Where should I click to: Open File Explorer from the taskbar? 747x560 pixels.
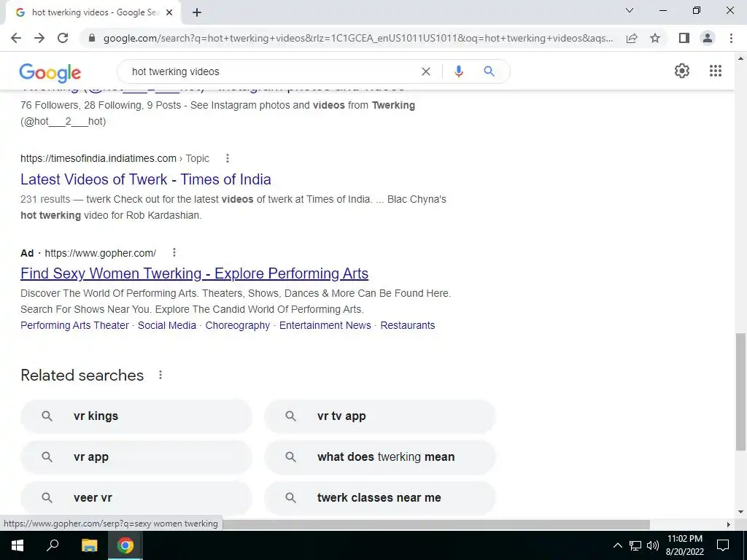click(89, 545)
